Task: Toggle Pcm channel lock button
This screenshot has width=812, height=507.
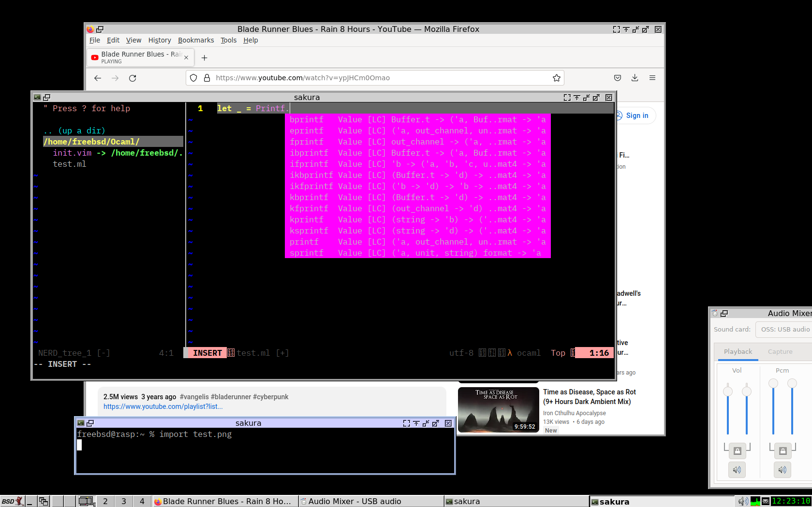Action: tap(782, 451)
